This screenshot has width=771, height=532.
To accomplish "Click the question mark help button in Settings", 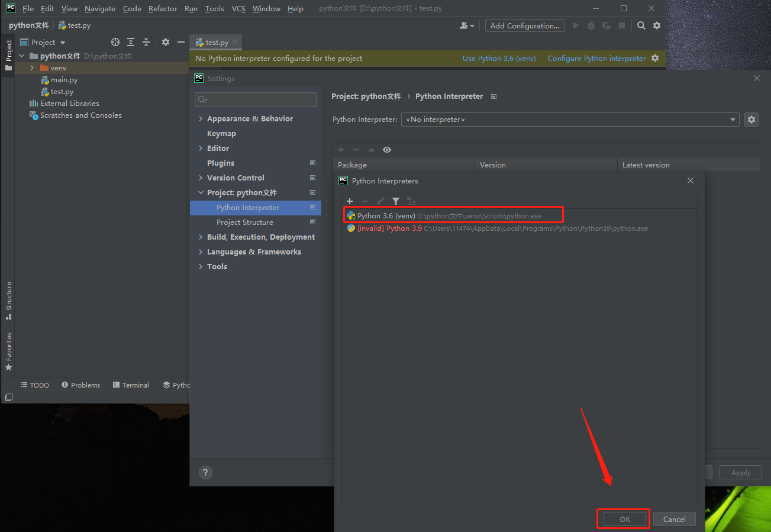I will click(x=205, y=472).
